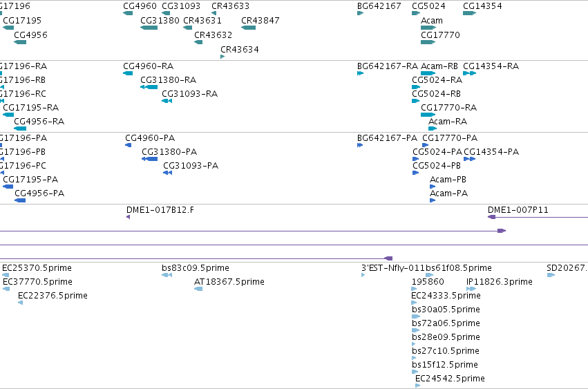588x389 pixels.
Task: Click the Acam-PA protein label
Action: (448, 193)
